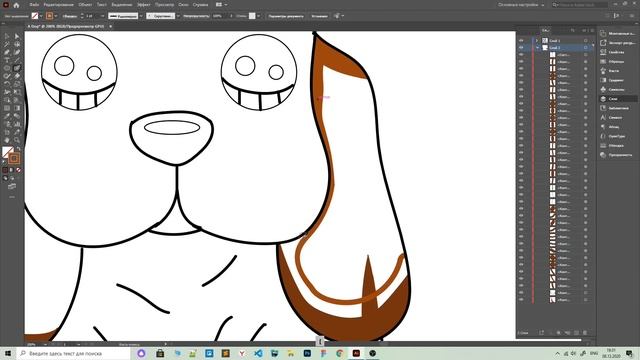
Task: Click the opacity value field
Action: (218, 16)
